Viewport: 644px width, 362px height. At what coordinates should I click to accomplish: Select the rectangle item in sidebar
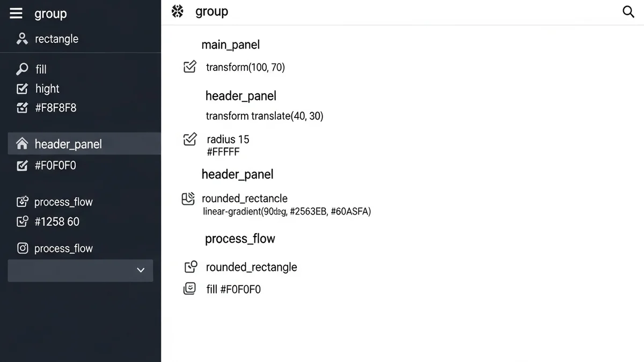point(56,39)
